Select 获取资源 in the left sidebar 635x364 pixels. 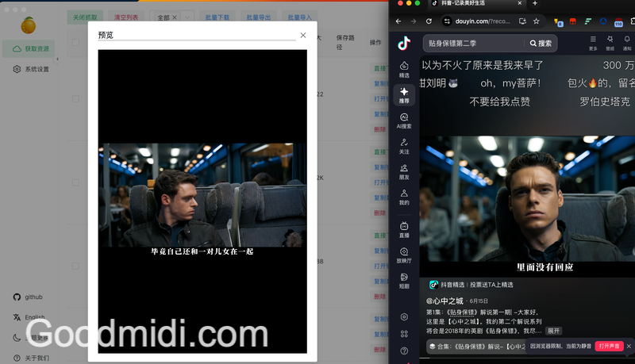click(x=29, y=48)
